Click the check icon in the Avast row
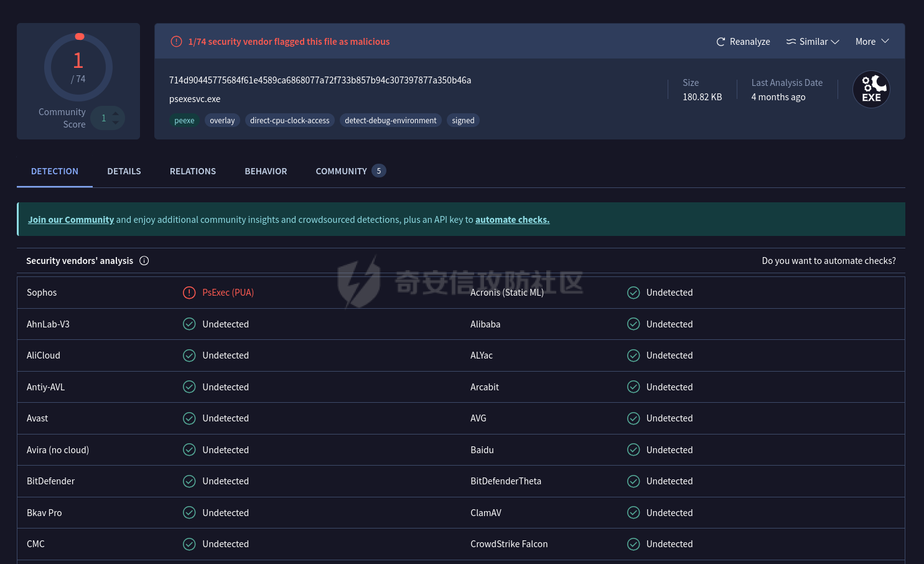The image size is (924, 564). click(189, 418)
